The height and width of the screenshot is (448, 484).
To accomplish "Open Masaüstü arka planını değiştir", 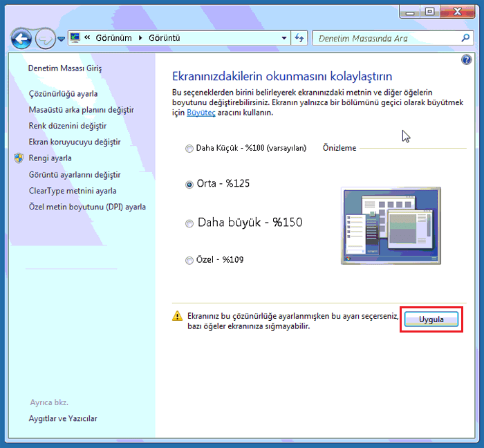I will (x=82, y=110).
